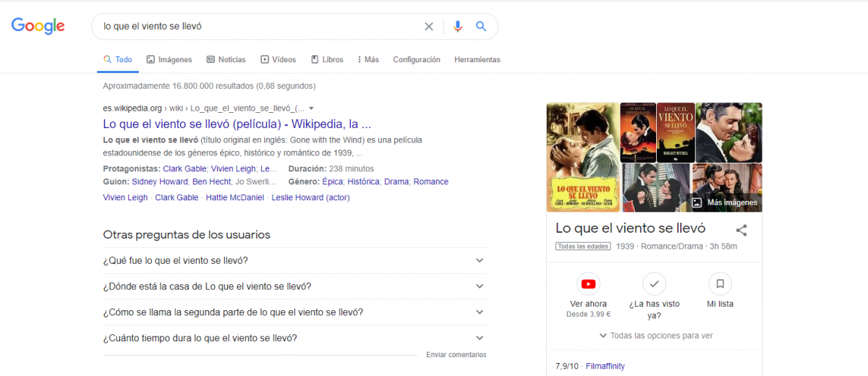
Task: Open Herramientas search tools
Action: [x=477, y=60]
